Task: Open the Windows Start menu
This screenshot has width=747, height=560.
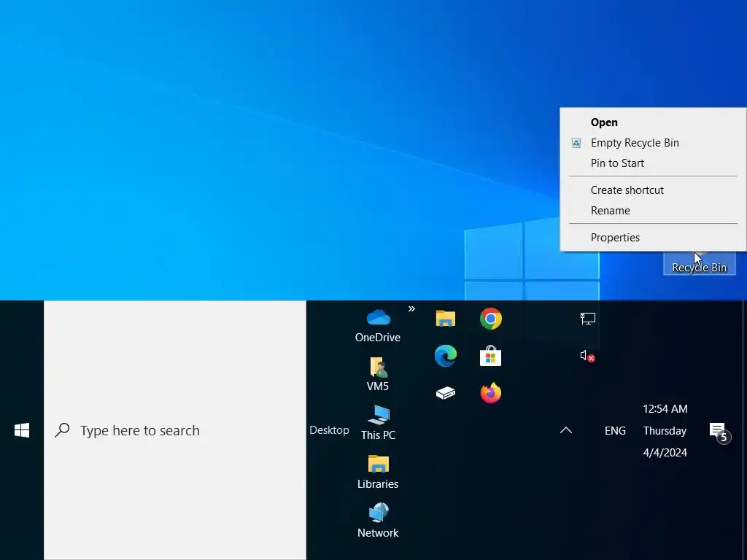Action: tap(21, 430)
